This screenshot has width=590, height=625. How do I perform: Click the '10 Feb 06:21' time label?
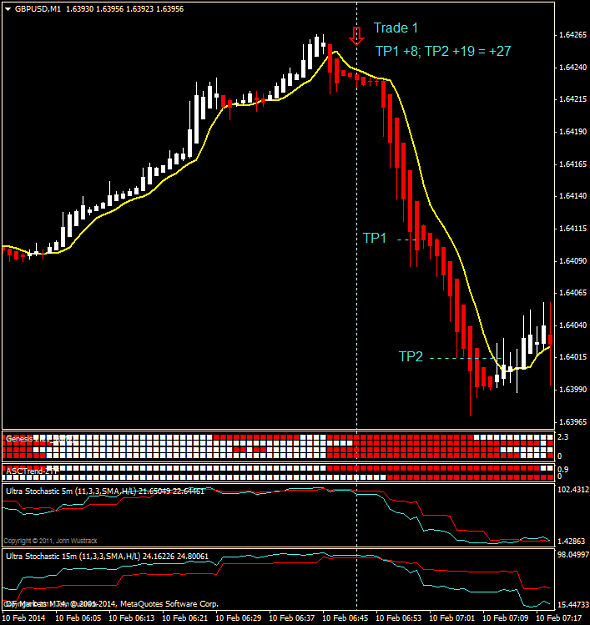(185, 618)
